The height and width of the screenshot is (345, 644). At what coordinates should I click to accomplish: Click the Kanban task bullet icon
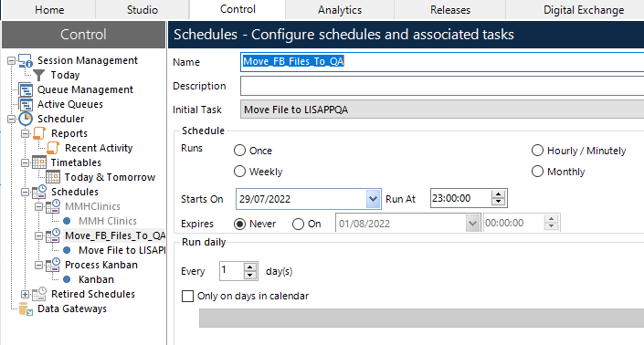[67, 279]
